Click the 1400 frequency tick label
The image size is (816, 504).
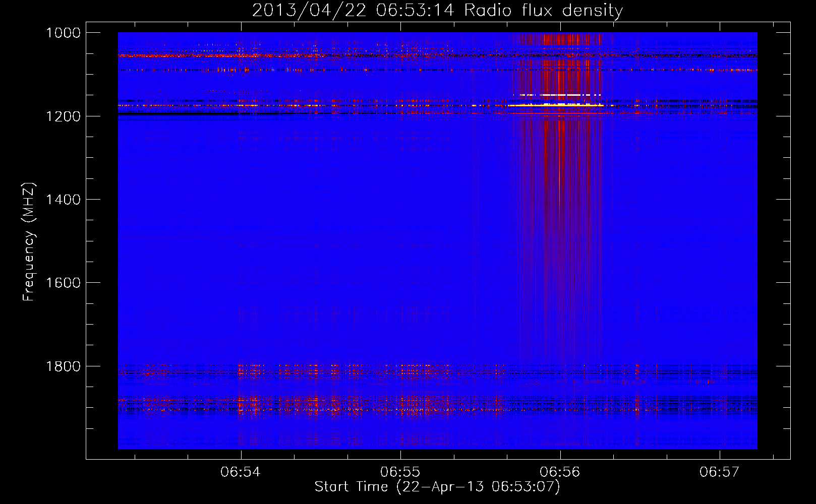pos(63,200)
